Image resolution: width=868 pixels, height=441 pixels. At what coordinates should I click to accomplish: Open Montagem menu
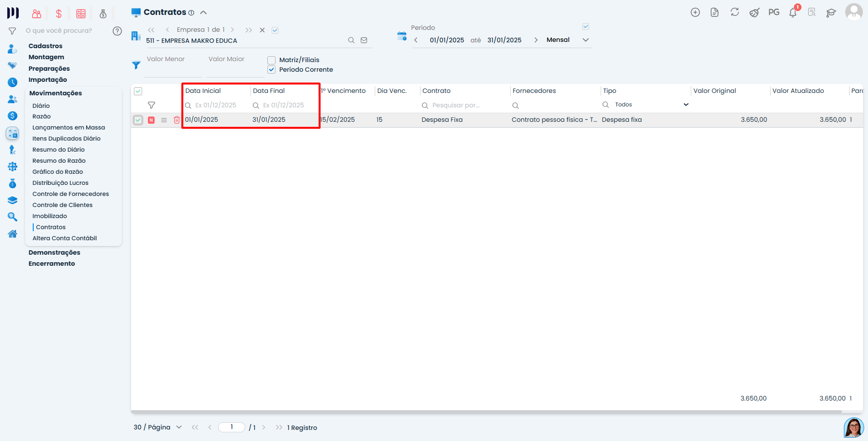click(x=46, y=57)
